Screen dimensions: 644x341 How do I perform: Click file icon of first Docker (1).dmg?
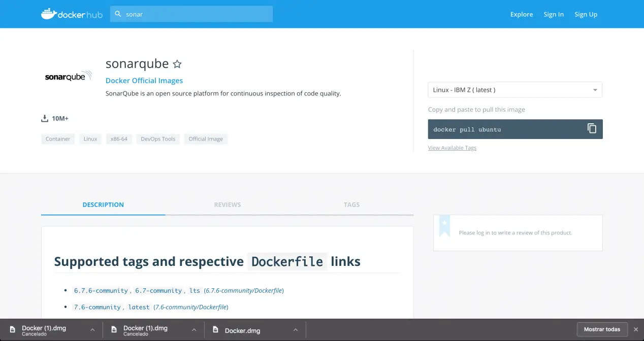[13, 330]
